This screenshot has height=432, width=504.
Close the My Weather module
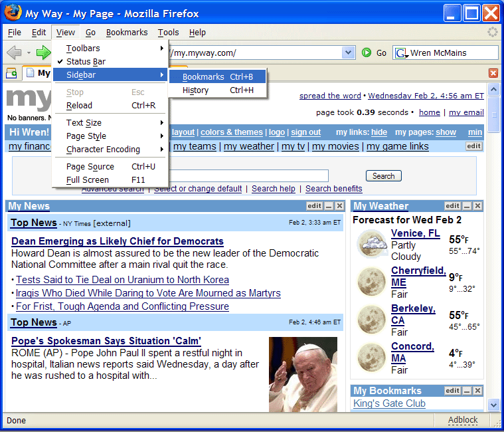[478, 206]
